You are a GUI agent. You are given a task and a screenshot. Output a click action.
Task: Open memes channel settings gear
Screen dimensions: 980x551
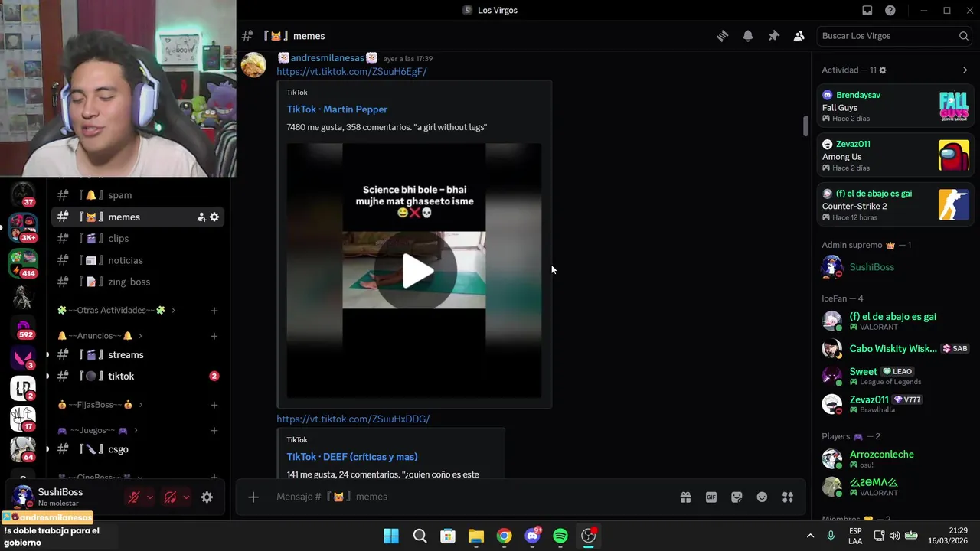coord(214,217)
